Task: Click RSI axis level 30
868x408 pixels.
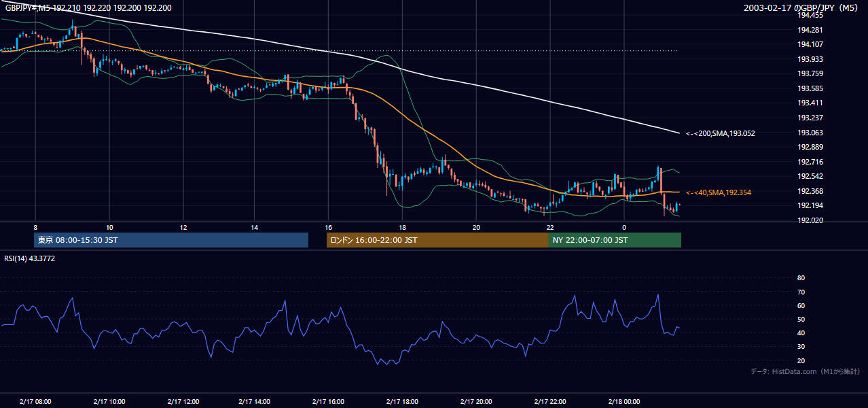Action: [801, 347]
